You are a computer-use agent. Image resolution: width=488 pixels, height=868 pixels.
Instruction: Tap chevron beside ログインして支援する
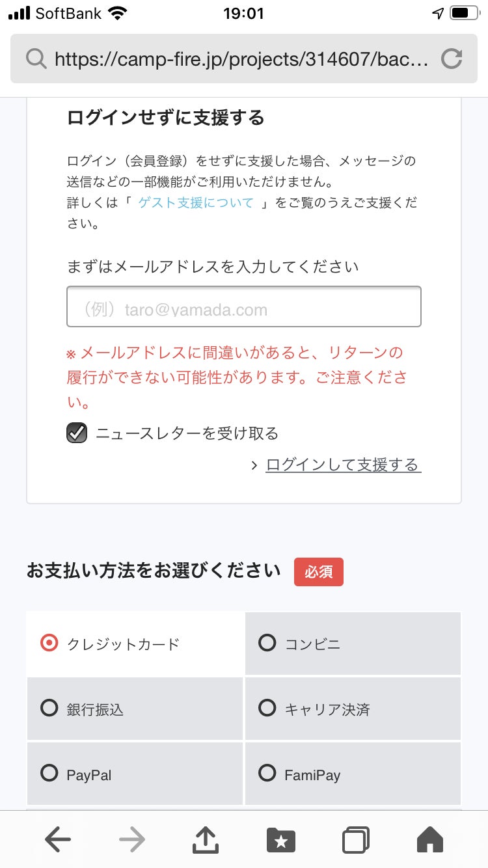click(x=254, y=465)
